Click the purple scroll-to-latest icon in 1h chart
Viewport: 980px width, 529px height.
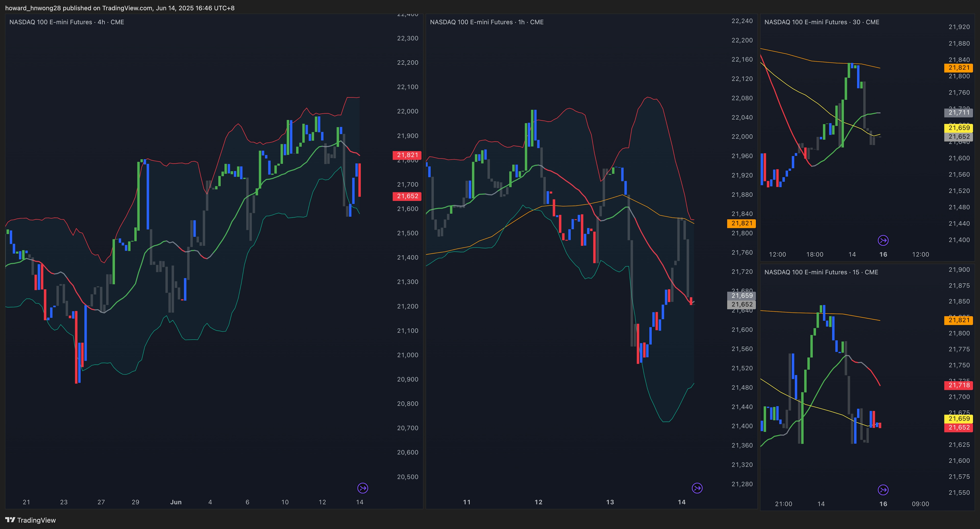697,488
